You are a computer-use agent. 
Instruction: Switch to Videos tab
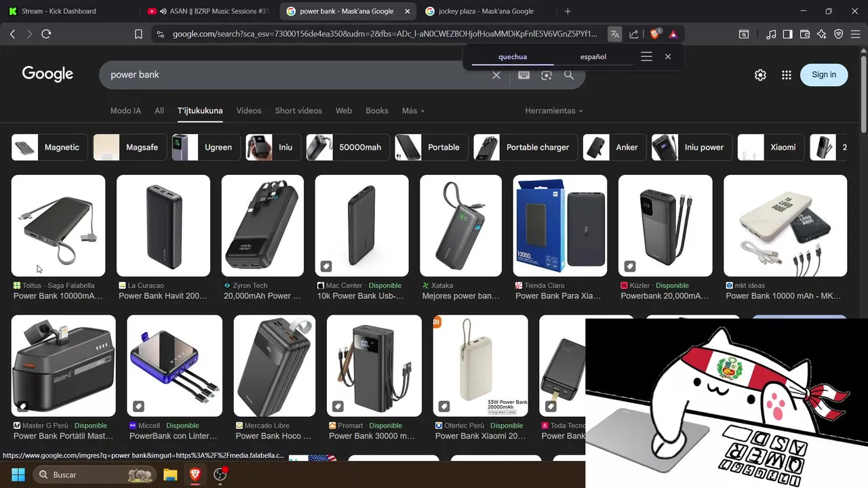pyautogui.click(x=249, y=110)
